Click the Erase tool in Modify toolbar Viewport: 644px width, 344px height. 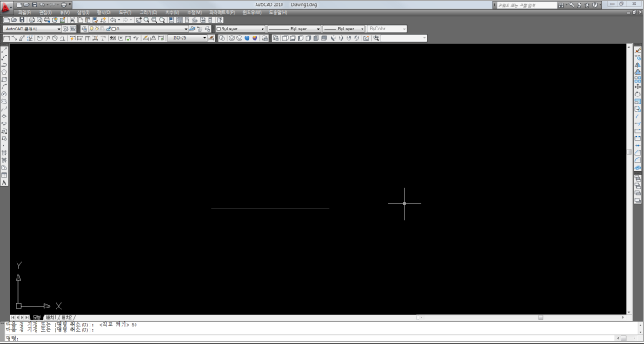(637, 50)
